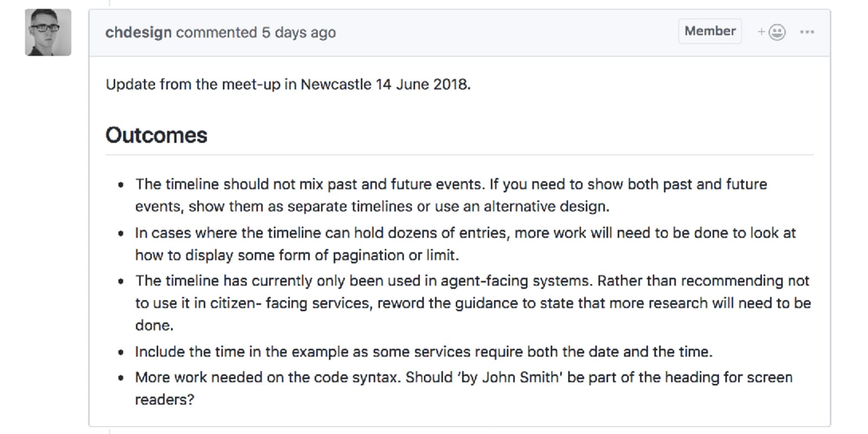Click the Newcastle meet-up update line

click(288, 84)
